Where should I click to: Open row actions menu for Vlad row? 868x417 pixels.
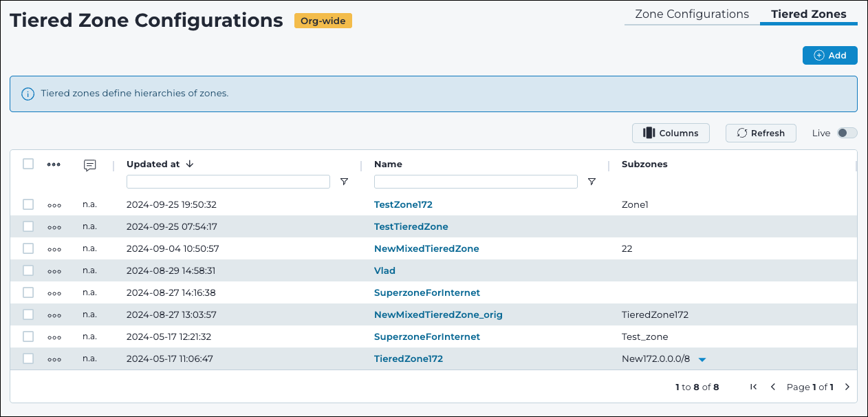(54, 270)
